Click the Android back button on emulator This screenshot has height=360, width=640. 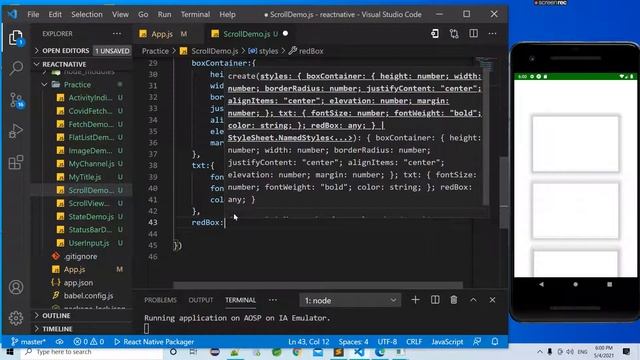pos(541,284)
